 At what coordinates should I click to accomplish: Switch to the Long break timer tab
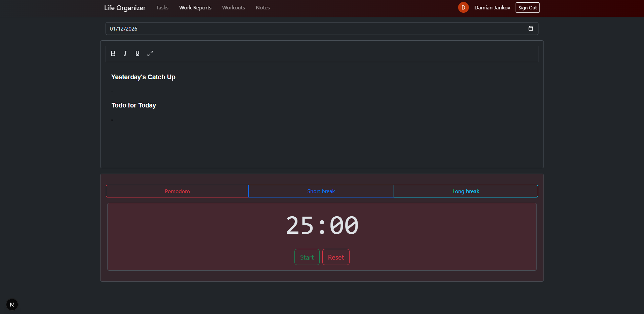(466, 191)
